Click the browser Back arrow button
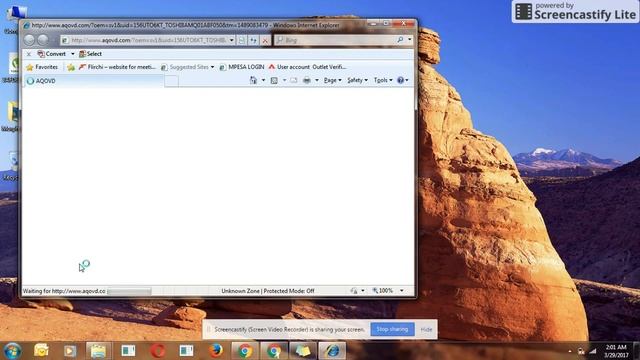Screen dimensions: 640x360 [x=29, y=40]
